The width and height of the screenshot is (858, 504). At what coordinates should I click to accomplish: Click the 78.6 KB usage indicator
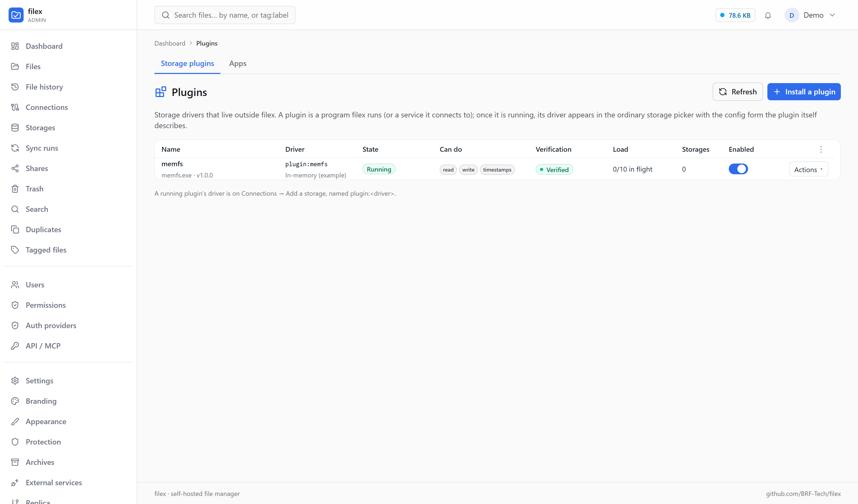735,15
